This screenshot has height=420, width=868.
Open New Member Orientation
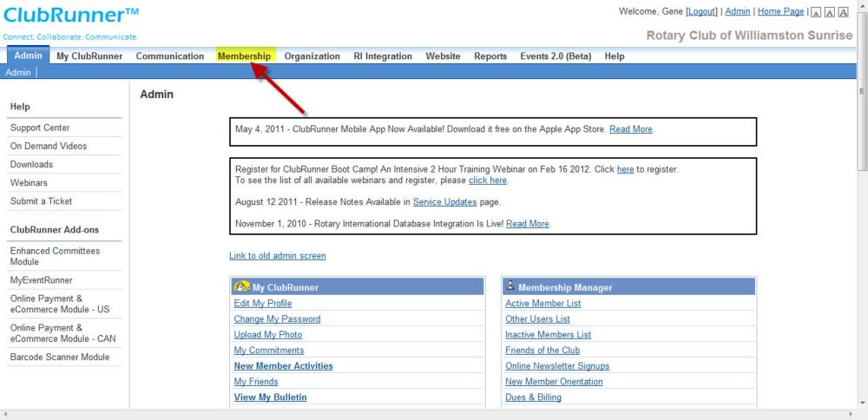coord(554,382)
